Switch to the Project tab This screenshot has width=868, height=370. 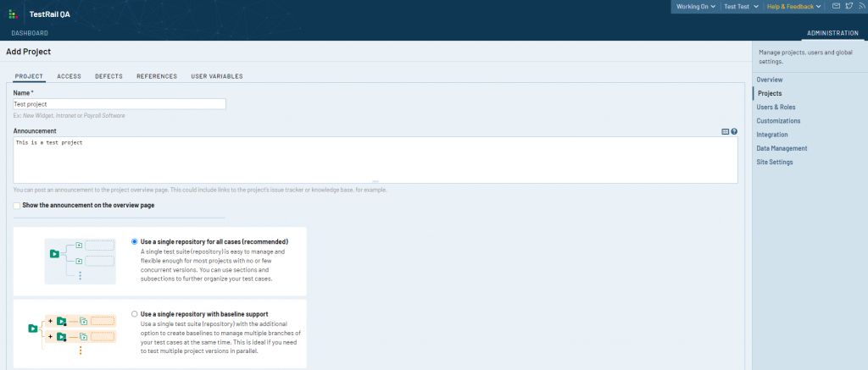pos(30,76)
